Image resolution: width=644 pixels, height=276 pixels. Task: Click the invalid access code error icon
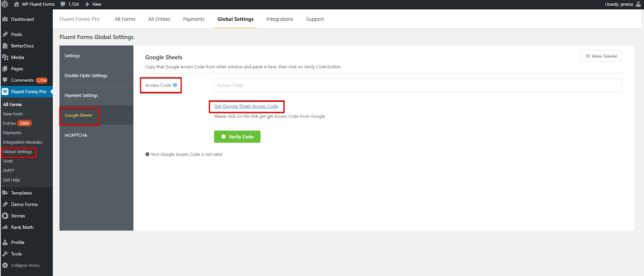click(147, 154)
